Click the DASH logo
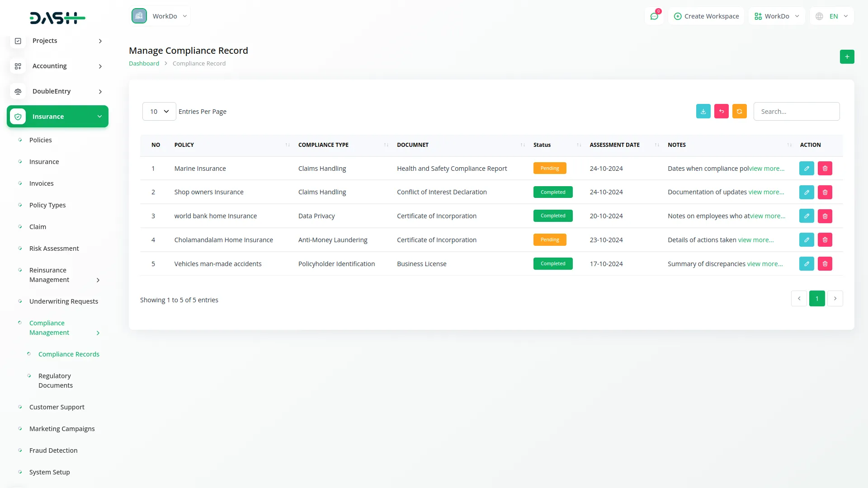 (x=57, y=18)
